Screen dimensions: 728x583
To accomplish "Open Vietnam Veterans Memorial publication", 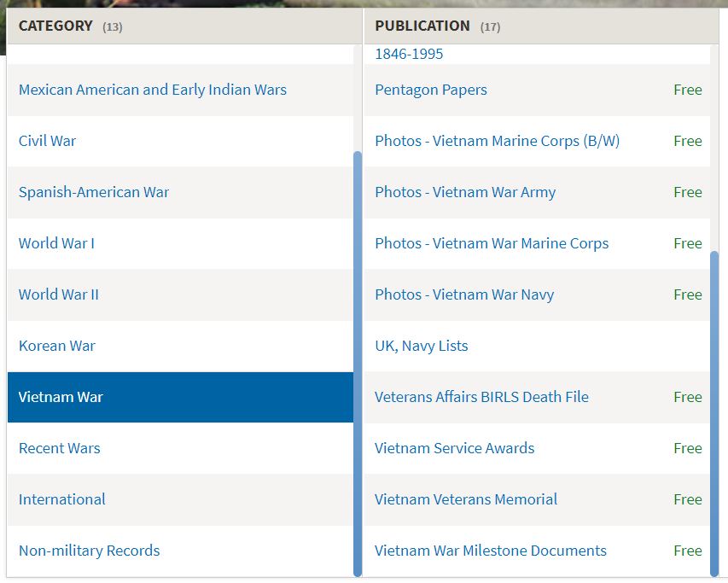I will click(x=466, y=499).
